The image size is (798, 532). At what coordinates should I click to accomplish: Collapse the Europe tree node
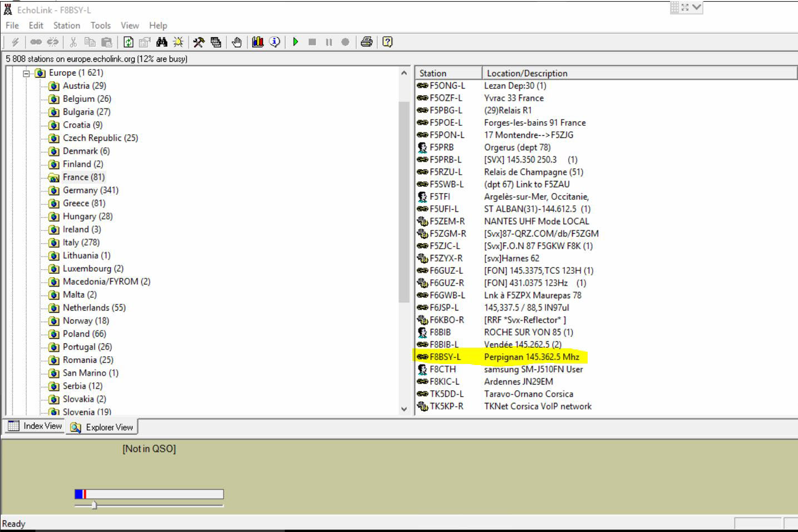click(x=26, y=73)
